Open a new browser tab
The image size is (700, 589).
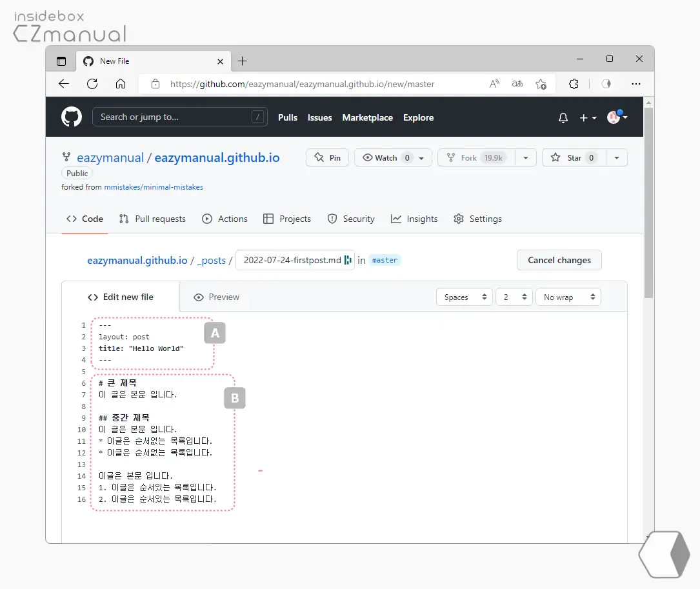coord(242,61)
